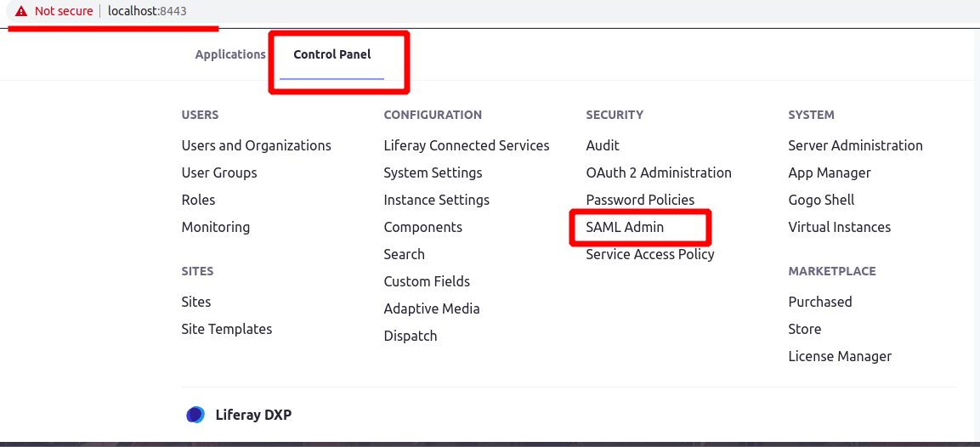Open Users and Organizations
Image resolution: width=980 pixels, height=447 pixels.
(x=256, y=145)
